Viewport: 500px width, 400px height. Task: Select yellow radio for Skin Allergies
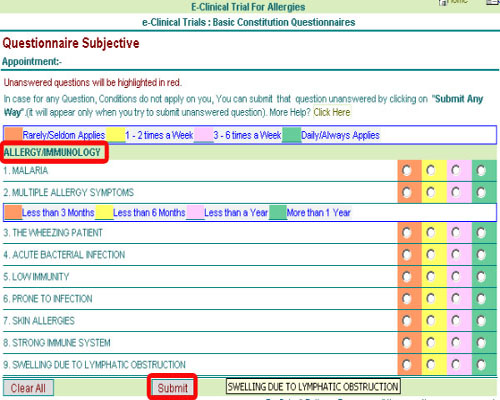431,321
